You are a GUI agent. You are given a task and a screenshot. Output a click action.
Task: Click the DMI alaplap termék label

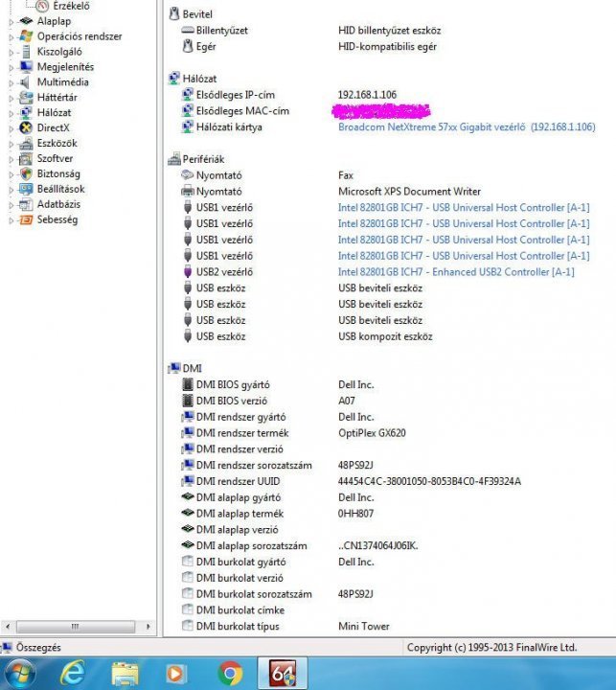(x=240, y=514)
